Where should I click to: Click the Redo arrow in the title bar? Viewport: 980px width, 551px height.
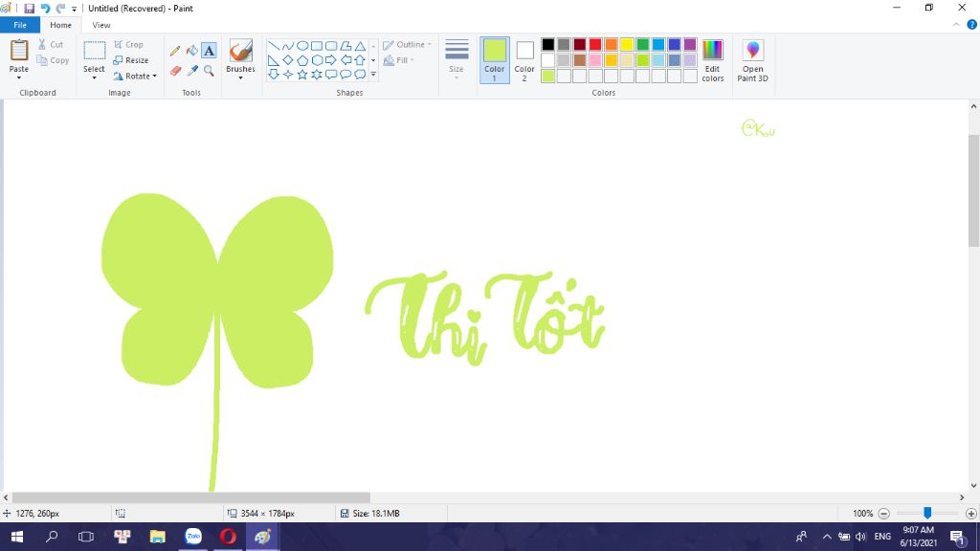pos(60,8)
